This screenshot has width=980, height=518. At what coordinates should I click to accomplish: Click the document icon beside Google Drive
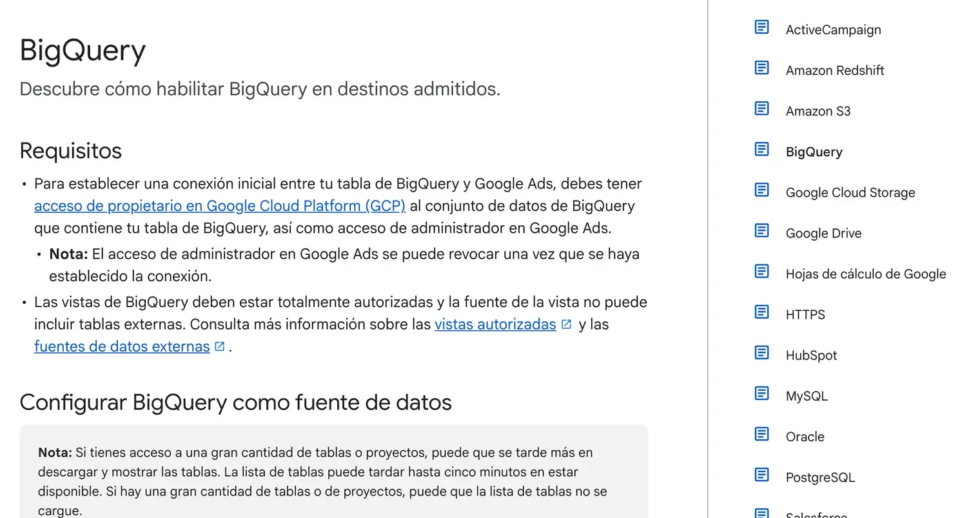tap(761, 230)
